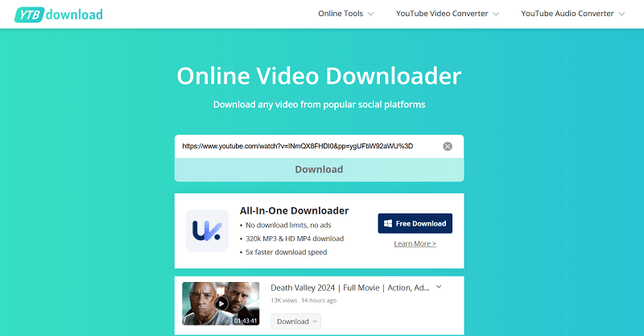Expand the video title chevron

(439, 287)
